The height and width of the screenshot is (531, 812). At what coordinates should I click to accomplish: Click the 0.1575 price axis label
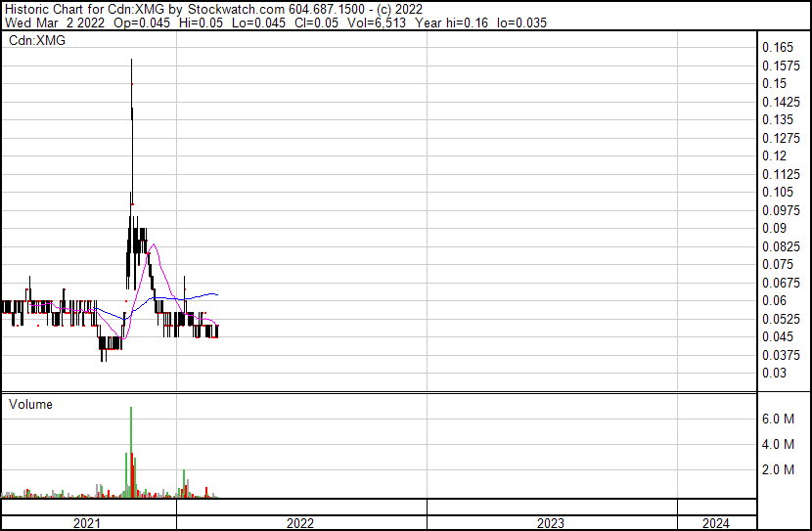781,66
